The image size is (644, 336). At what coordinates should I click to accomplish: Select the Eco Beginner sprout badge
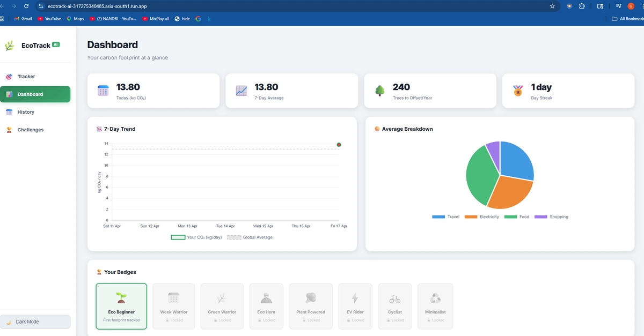click(121, 305)
